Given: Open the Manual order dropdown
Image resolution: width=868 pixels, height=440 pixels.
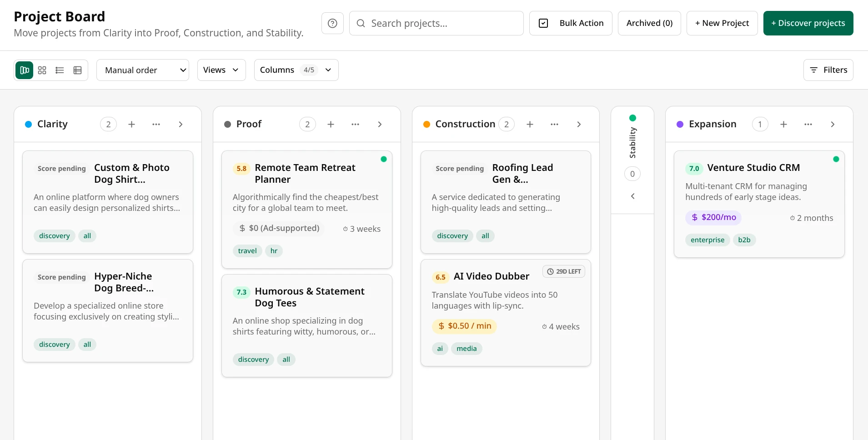Looking at the screenshot, I should click(142, 70).
